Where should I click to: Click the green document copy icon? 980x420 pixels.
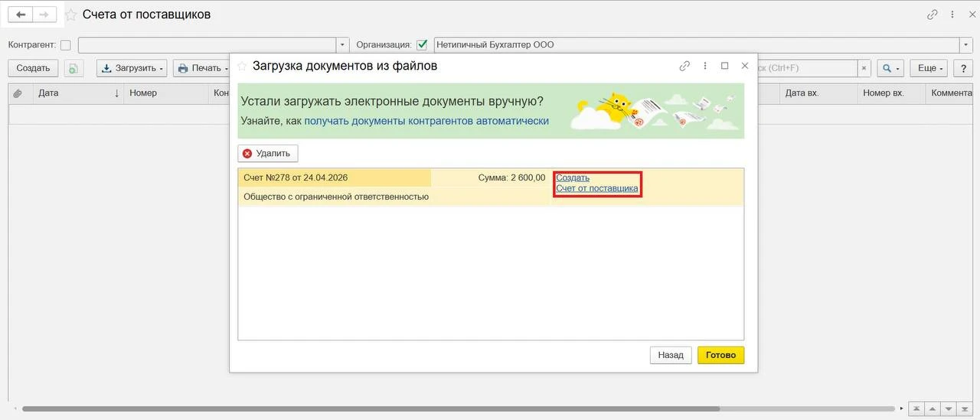pos(73,68)
